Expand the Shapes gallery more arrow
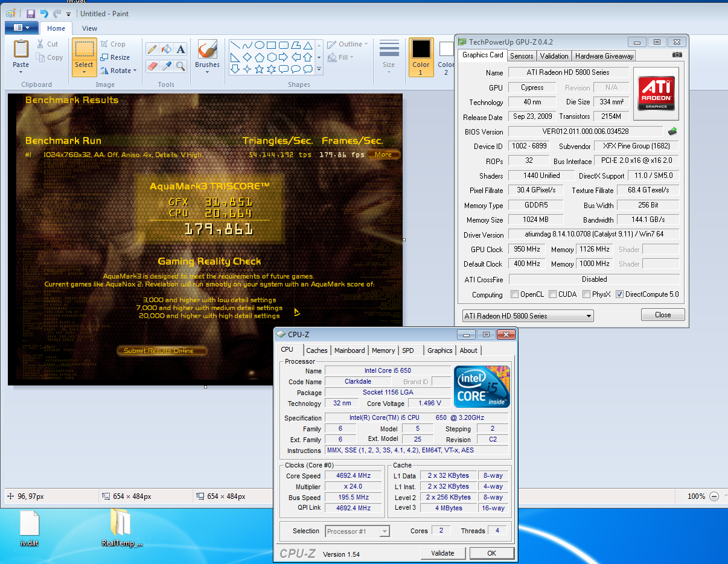The image size is (728, 564). coord(319,70)
